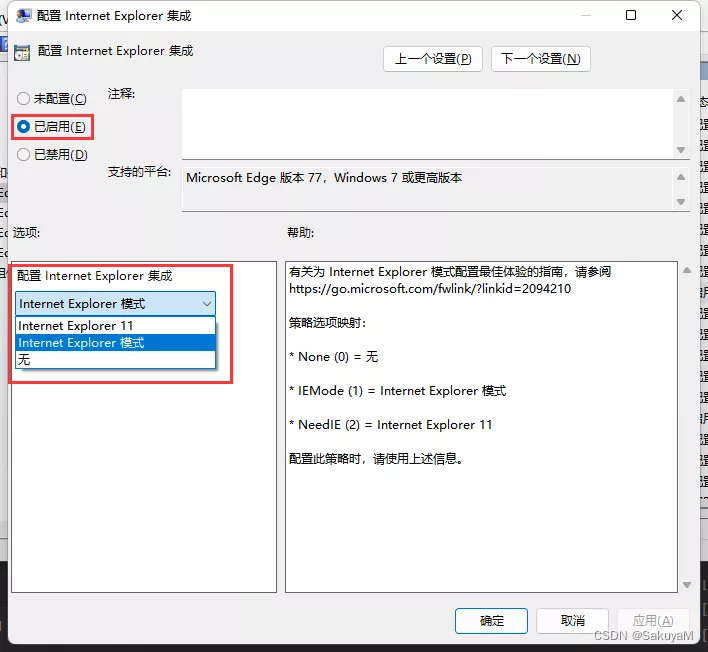
Task: Select the 已禁用 radio button
Action: point(24,155)
